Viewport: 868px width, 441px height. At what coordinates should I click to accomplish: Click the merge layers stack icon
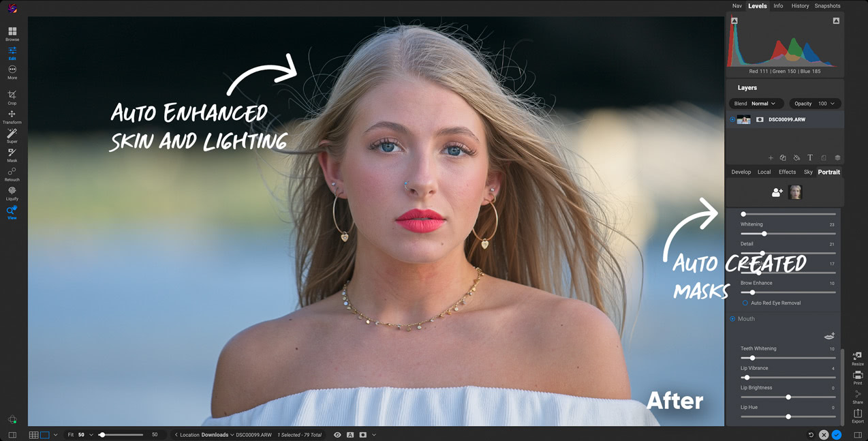pyautogui.click(x=837, y=158)
